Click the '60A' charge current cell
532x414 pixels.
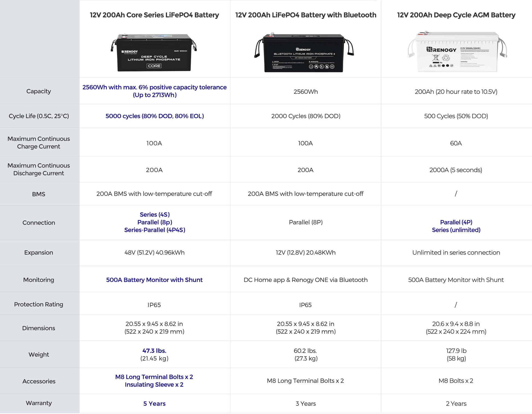[456, 143]
